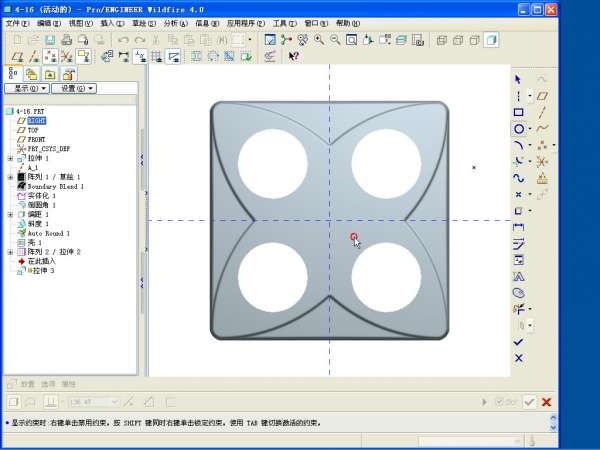Select the arrow pick tool
600x450 pixels.
pyautogui.click(x=518, y=79)
